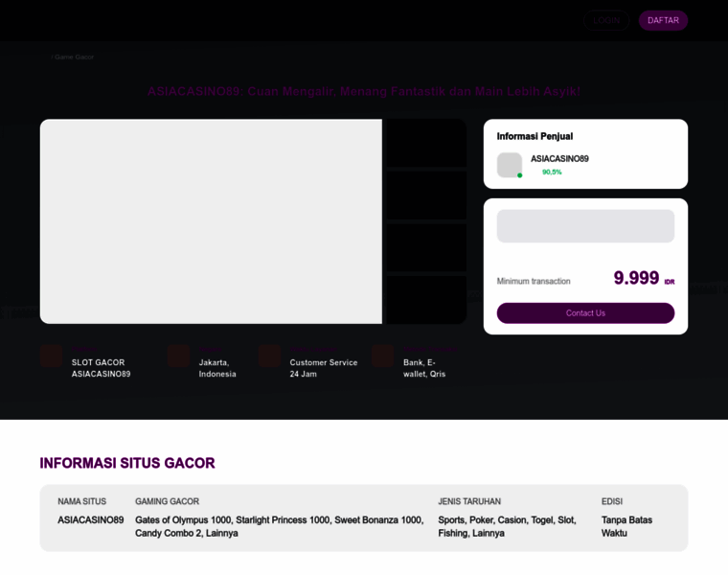728x575 pixels.
Task: Click the Informasi Penjual heading
Action: (x=535, y=136)
